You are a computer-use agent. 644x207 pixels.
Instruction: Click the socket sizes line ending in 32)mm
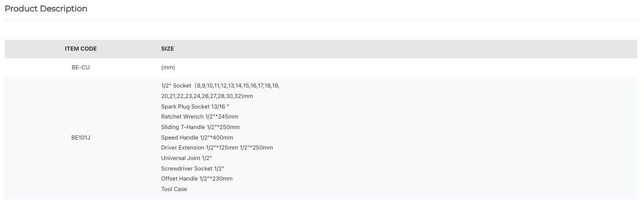tap(207, 96)
